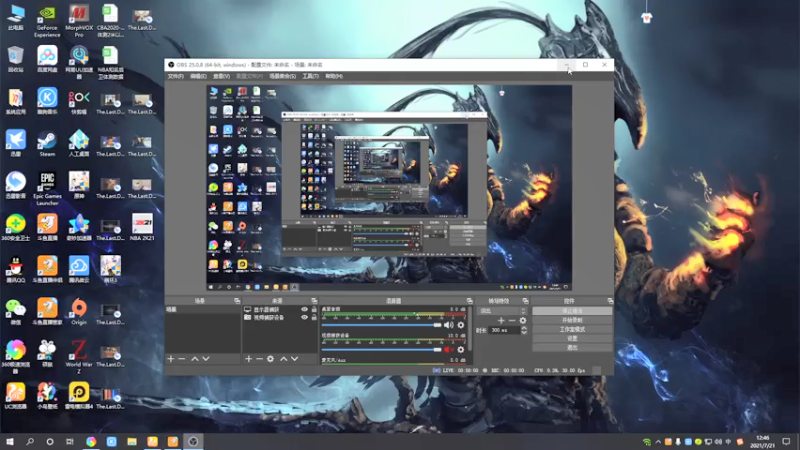Show hidden system tray icons chevron
This screenshot has width=800, height=450.
coord(658,442)
